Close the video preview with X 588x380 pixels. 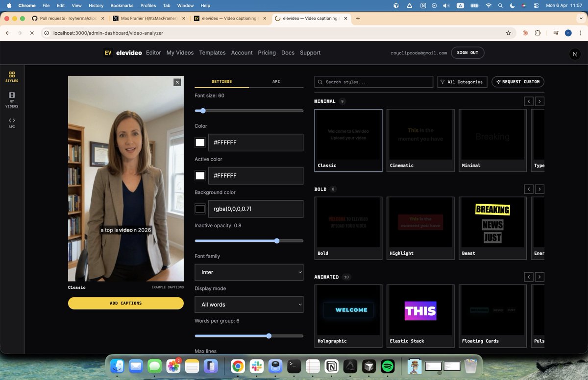[177, 82]
